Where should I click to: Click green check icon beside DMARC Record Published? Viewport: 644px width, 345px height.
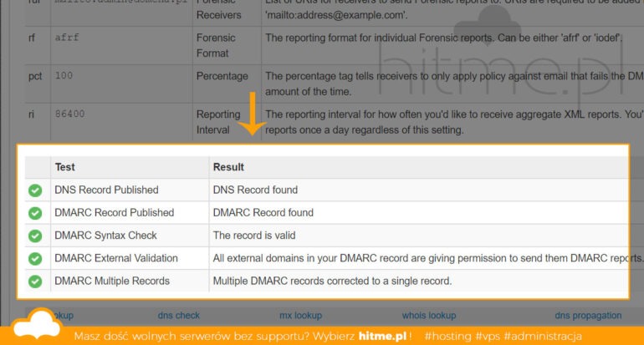(x=35, y=213)
